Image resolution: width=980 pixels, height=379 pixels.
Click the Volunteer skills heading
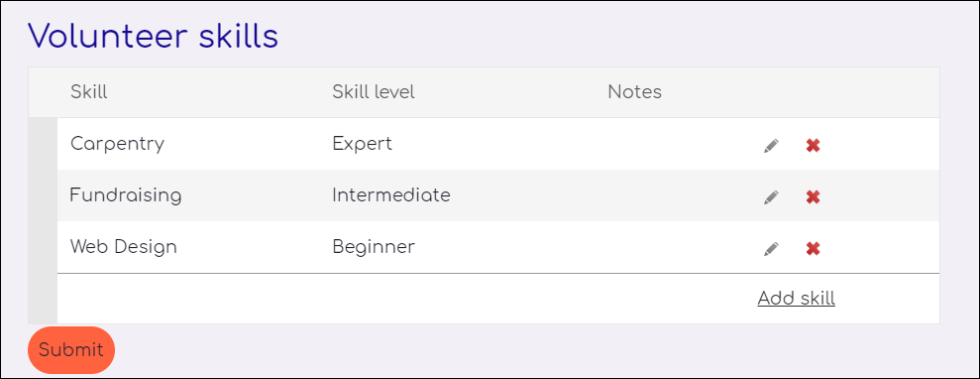pyautogui.click(x=154, y=37)
